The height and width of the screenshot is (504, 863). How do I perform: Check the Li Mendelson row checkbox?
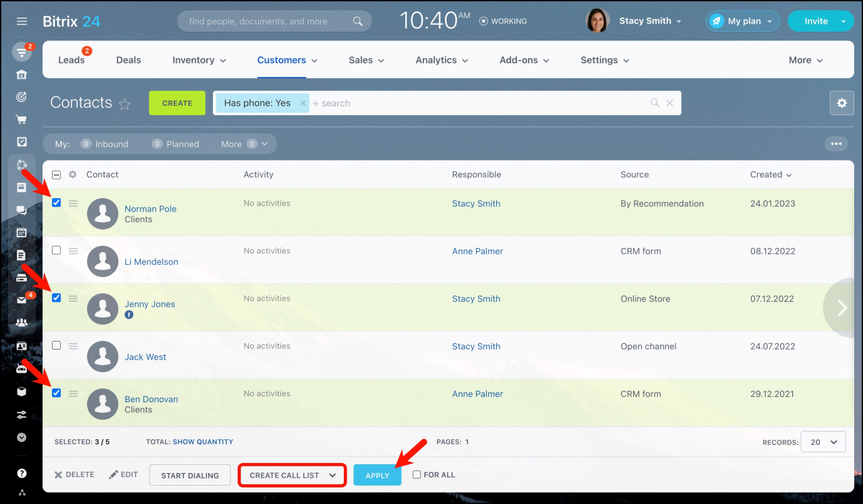pos(56,250)
